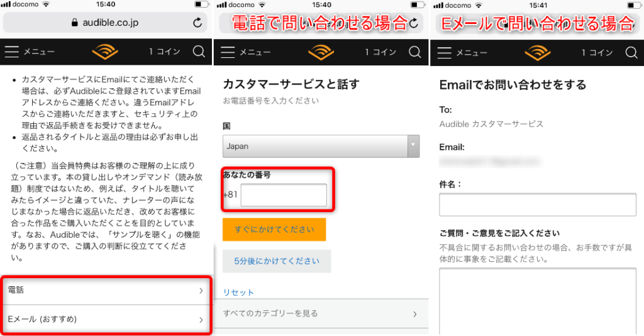Screen dimensions: 644x336
Task: Open すべてのカテゴリーを見る row
Action: point(321,313)
